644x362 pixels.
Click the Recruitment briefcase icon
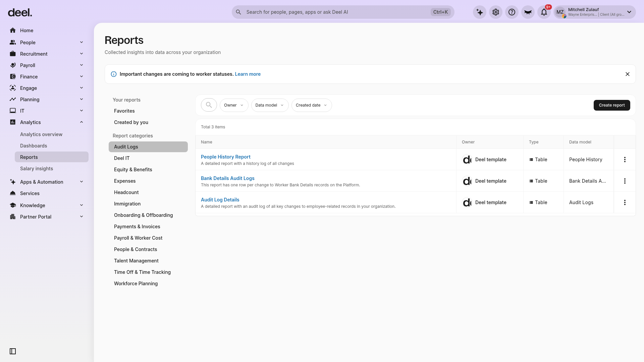(x=13, y=54)
